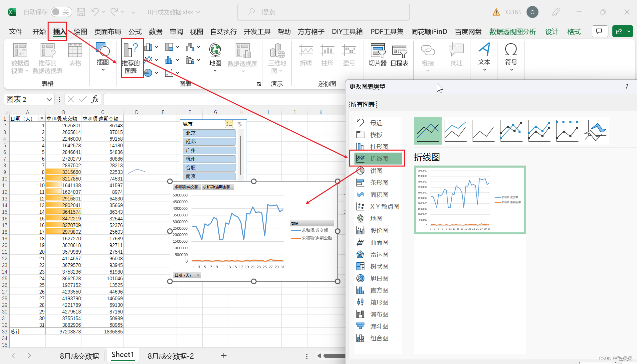Viewport: 637px width, 364px height.
Task: Expand the Share button dropdown arrow
Action: pos(629,32)
